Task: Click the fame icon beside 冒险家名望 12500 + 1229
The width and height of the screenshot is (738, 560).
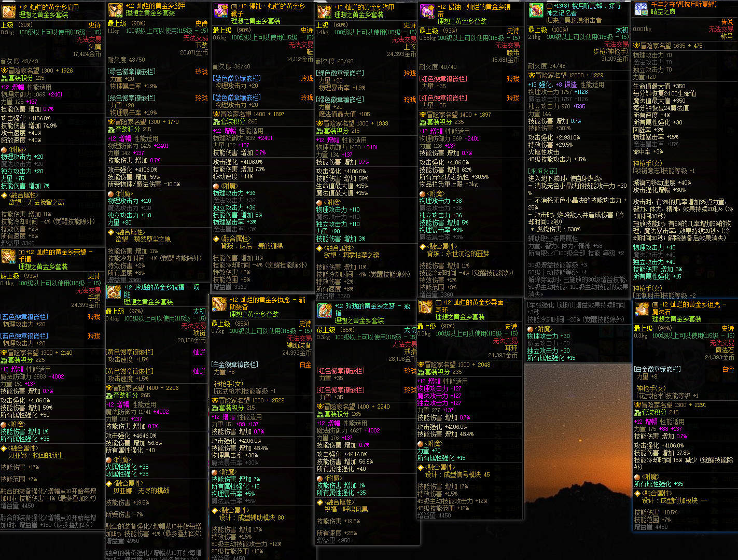Action: click(x=531, y=75)
